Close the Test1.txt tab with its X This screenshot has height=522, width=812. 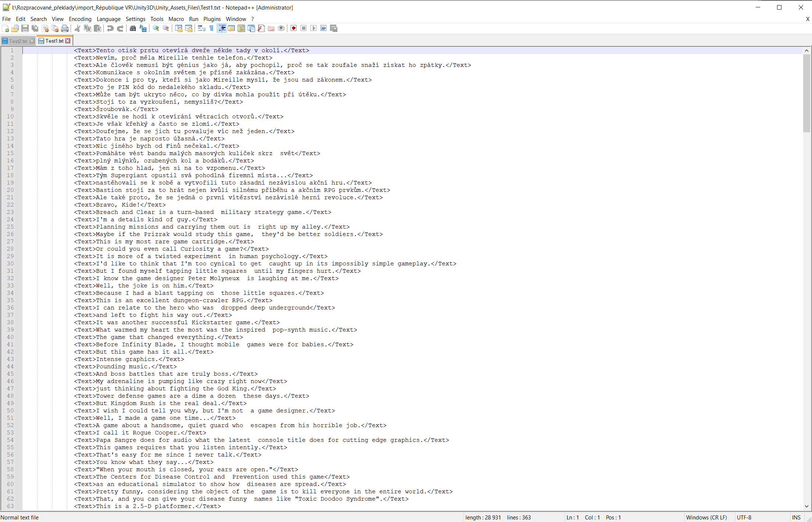pyautogui.click(x=68, y=41)
